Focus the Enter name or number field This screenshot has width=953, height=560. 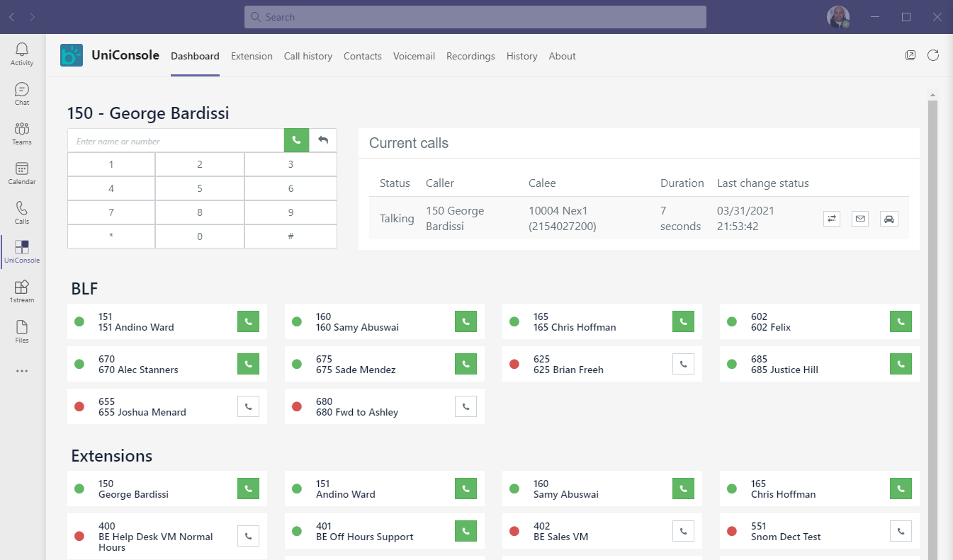point(176,140)
